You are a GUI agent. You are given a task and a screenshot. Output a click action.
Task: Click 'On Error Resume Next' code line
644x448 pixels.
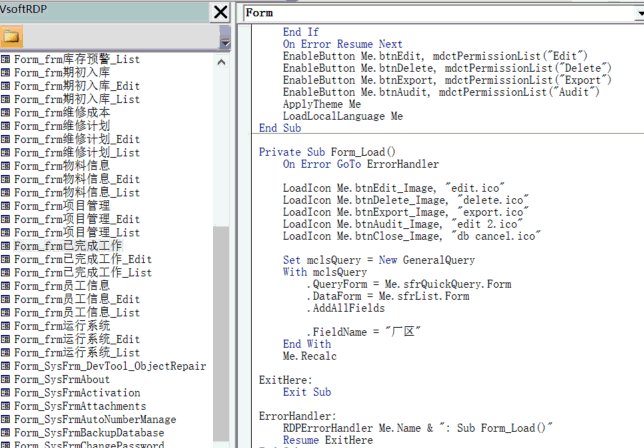343,44
